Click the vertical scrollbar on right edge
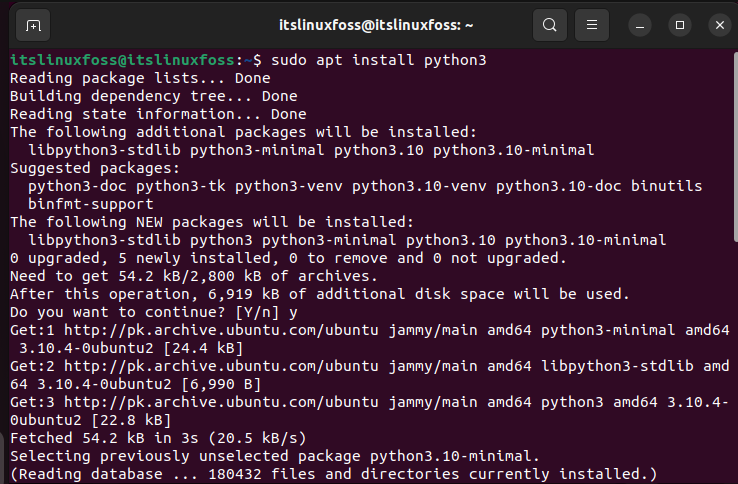Viewport: 738px width, 484px height. click(735, 146)
